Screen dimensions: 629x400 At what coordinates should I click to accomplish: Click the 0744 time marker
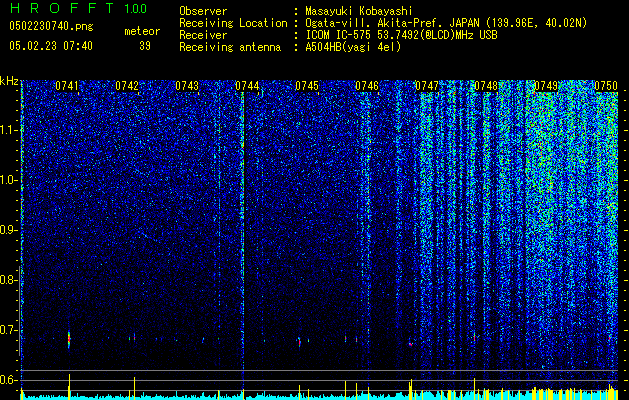247,86
